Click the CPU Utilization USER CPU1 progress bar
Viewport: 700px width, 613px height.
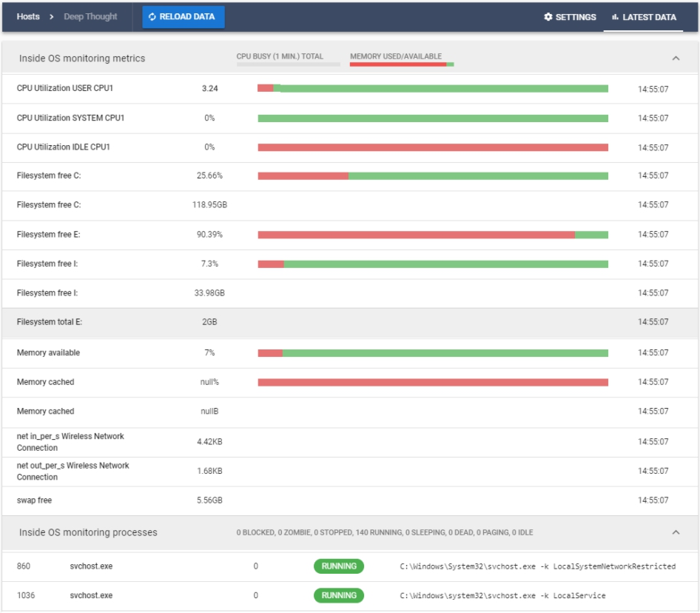tap(433, 88)
